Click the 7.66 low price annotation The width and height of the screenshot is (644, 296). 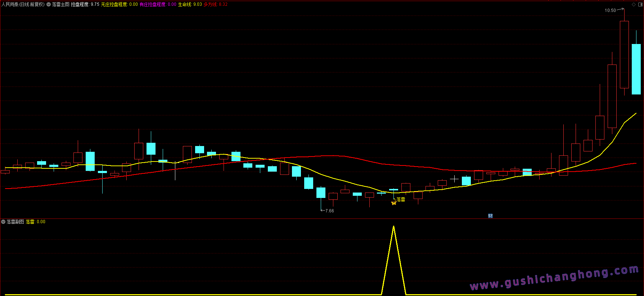pos(329,211)
